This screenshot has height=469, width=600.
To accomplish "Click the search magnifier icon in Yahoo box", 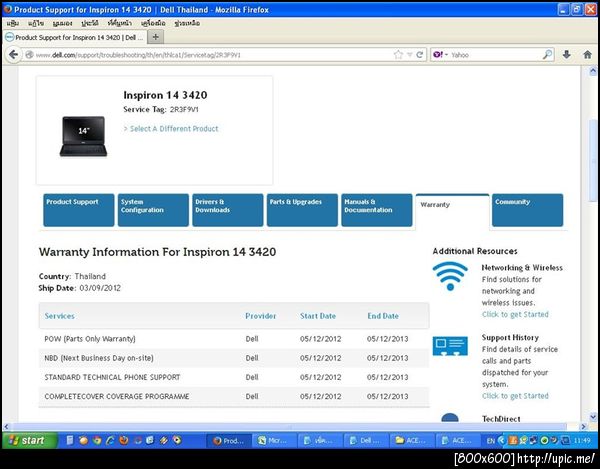I will click(548, 55).
